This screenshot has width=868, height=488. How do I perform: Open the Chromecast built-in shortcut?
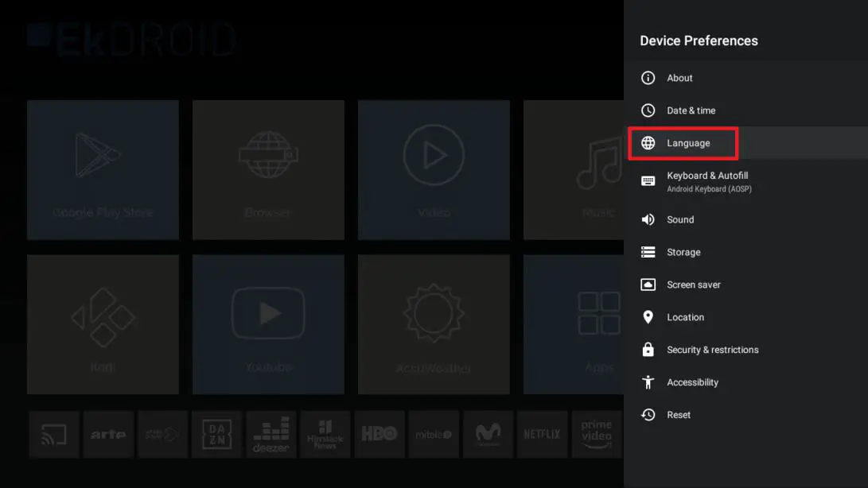point(53,434)
